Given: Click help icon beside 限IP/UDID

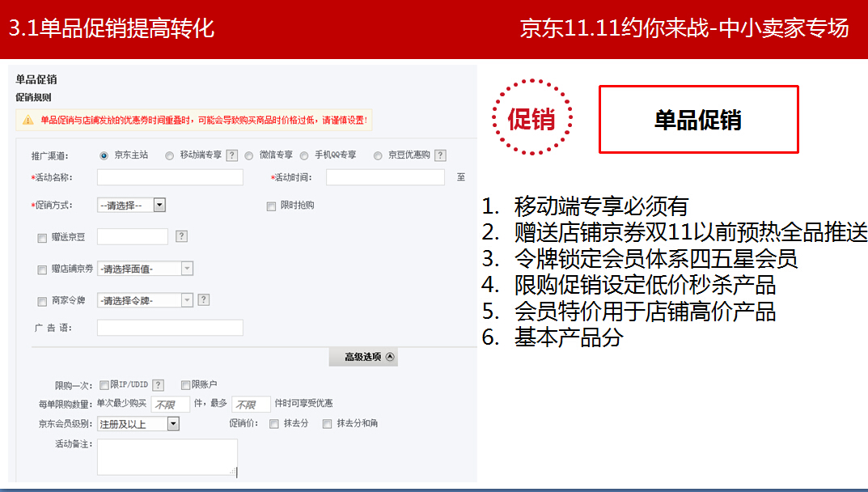Looking at the screenshot, I should (159, 385).
